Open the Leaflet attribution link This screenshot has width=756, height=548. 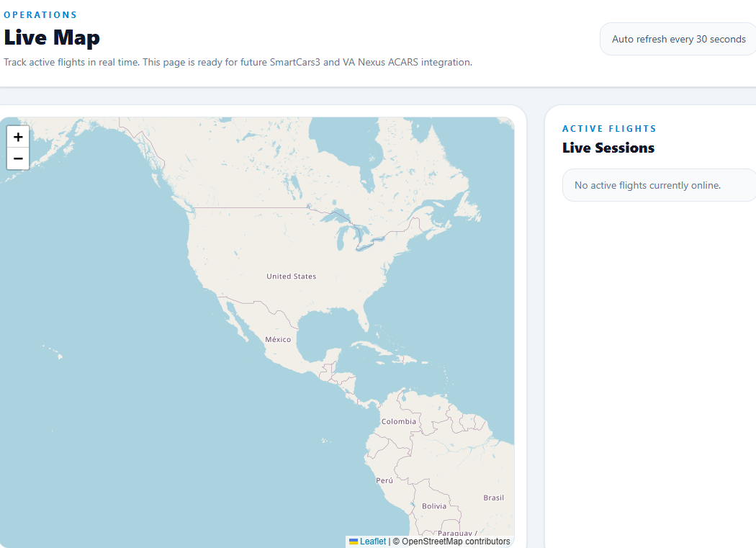tap(373, 542)
